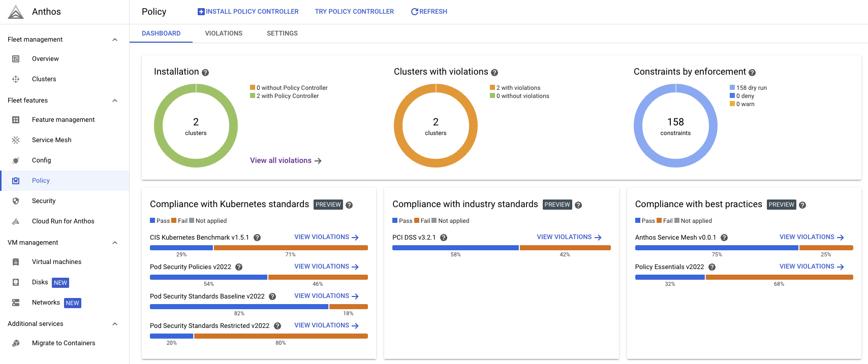Image resolution: width=868 pixels, height=364 pixels.
Task: Collapse the Fleet features section
Action: [115, 101]
